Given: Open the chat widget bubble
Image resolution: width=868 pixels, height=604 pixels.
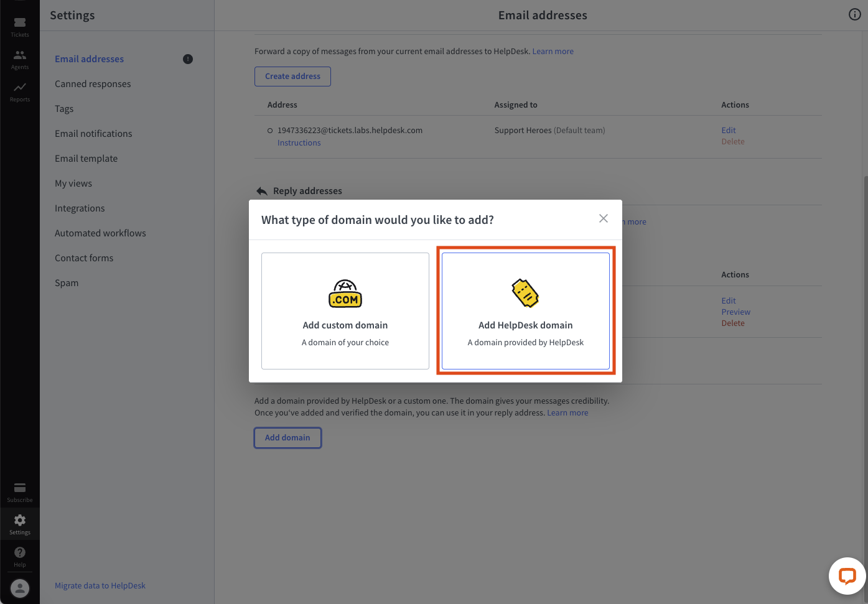Looking at the screenshot, I should click(x=847, y=576).
